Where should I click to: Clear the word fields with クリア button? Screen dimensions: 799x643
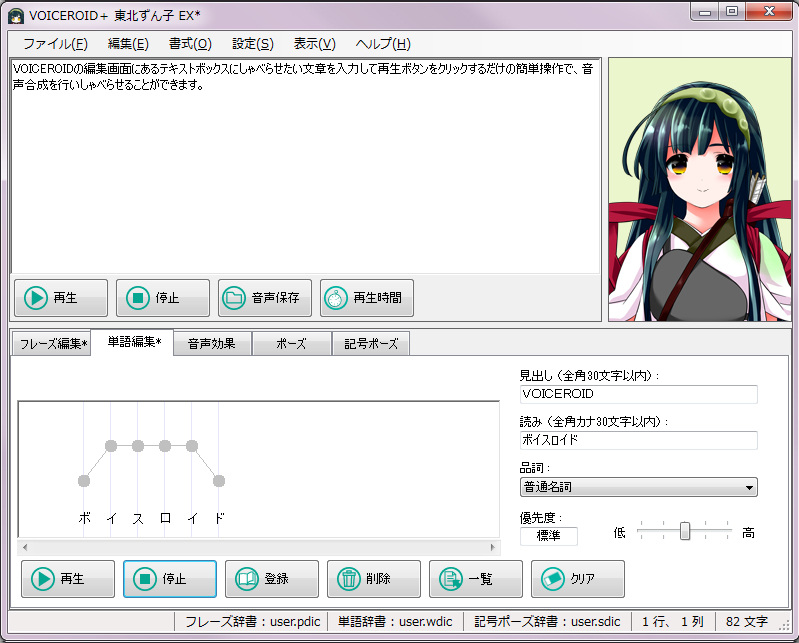pos(577,579)
